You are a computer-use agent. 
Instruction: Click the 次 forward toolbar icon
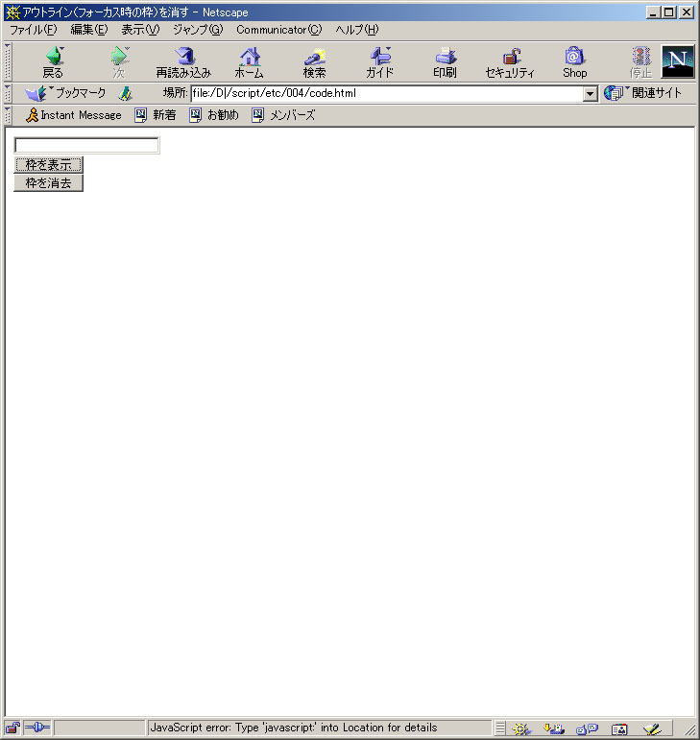(119, 61)
